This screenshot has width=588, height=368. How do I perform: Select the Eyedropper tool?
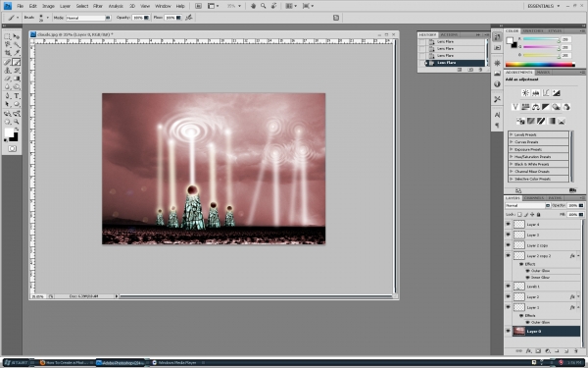pos(17,53)
